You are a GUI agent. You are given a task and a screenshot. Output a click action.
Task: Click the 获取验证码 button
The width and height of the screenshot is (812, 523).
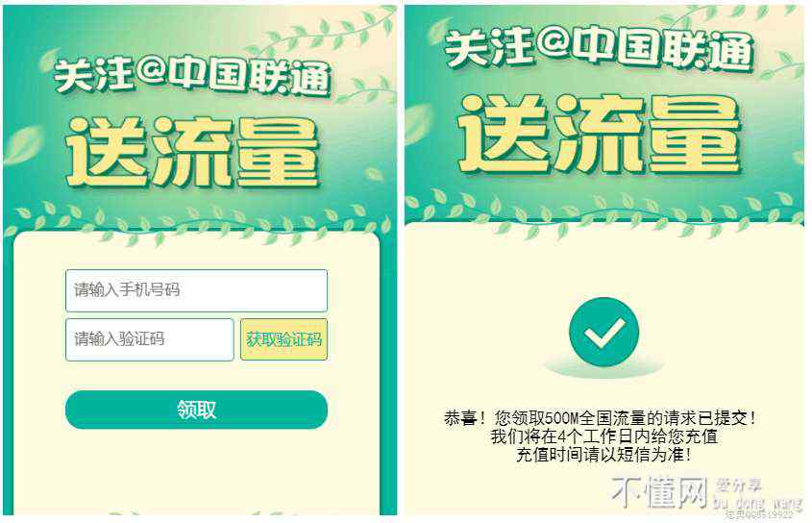(x=283, y=339)
